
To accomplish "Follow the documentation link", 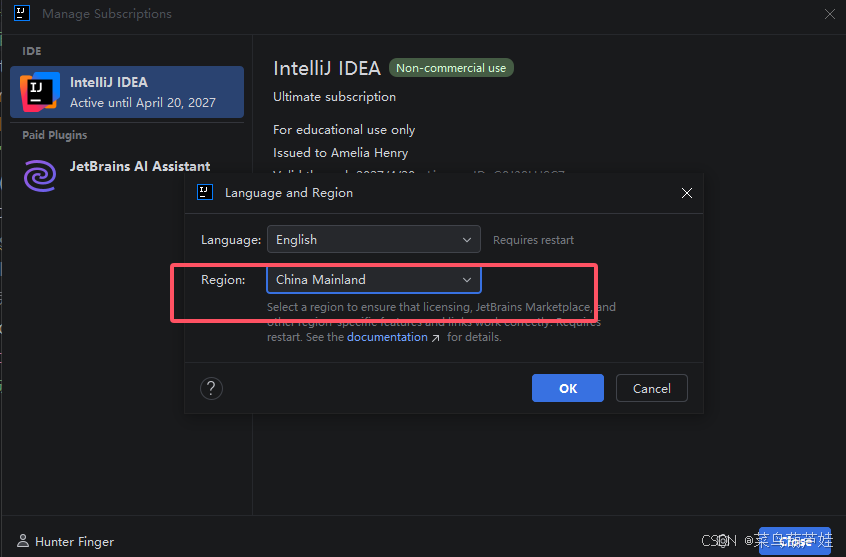I will (x=387, y=337).
